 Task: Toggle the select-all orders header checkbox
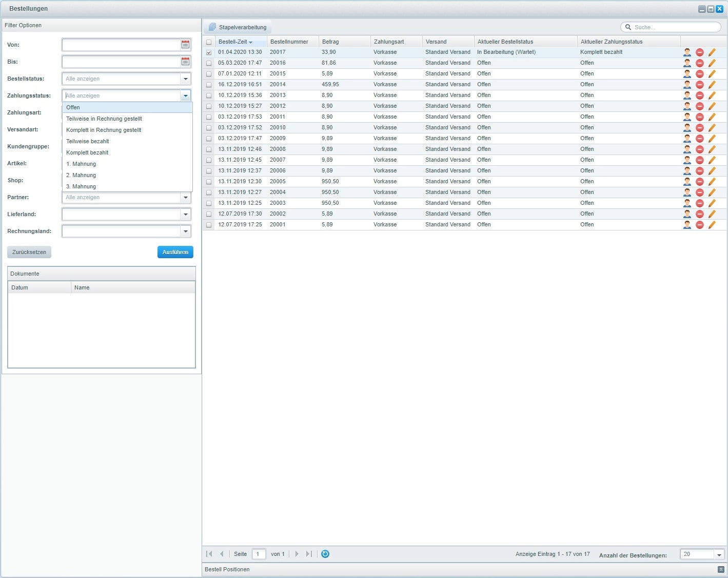coord(209,42)
